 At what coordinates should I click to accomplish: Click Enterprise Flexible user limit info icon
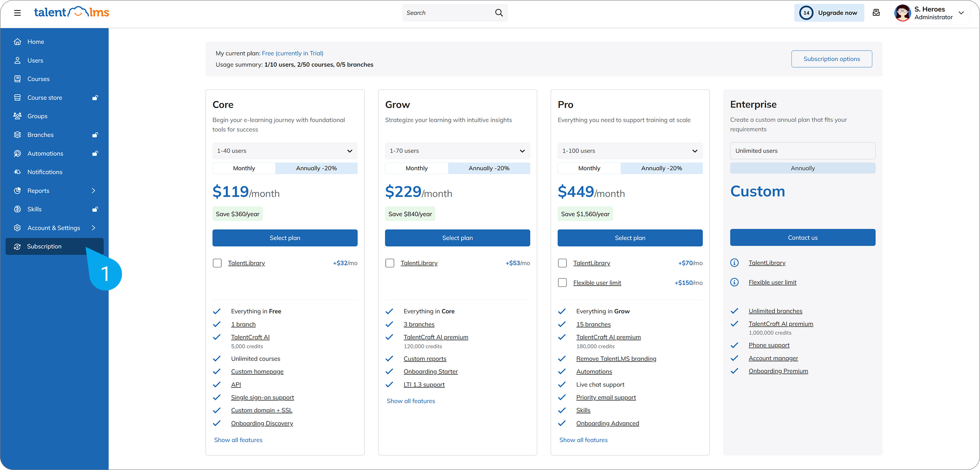coord(734,282)
